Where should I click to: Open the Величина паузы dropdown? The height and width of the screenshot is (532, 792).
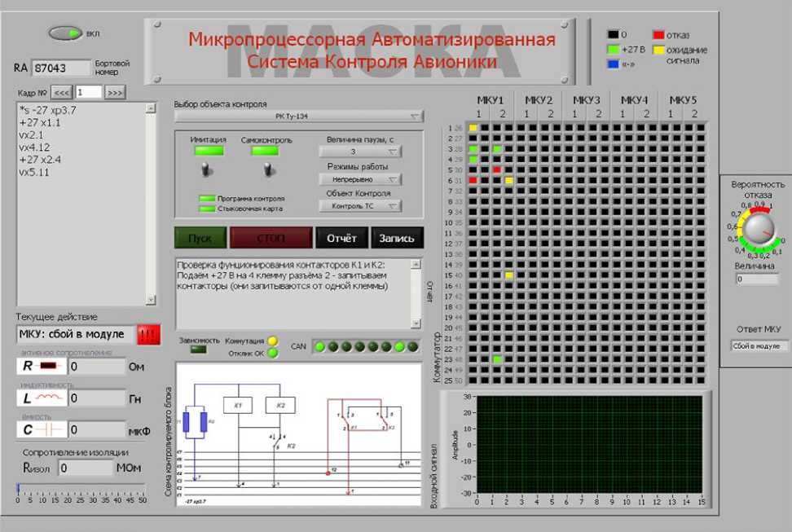click(x=361, y=152)
